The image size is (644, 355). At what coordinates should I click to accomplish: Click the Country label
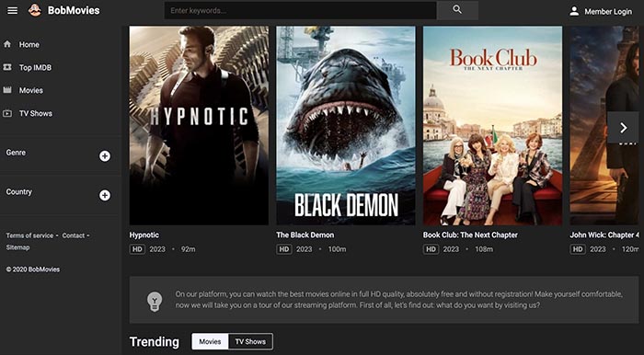click(19, 191)
